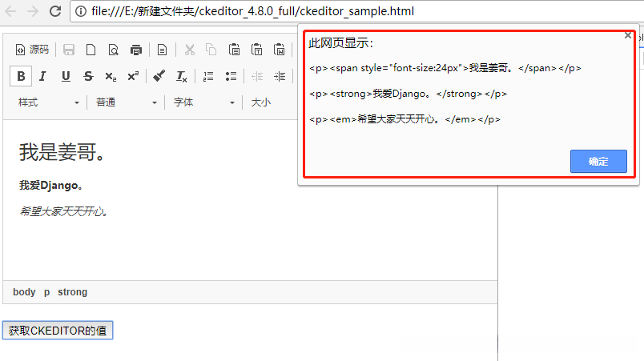This screenshot has width=644, height=361.
Task: Click the Decrease Indent icon
Action: [x=257, y=76]
